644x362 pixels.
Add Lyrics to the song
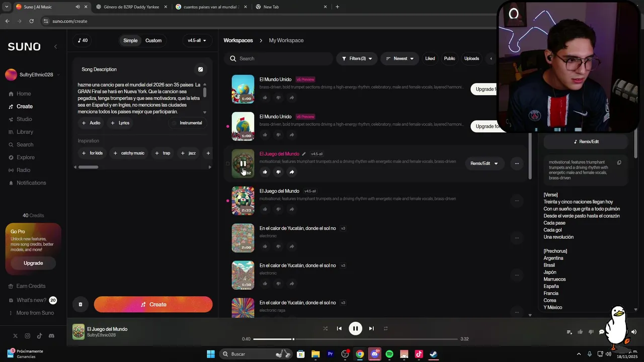tap(120, 123)
